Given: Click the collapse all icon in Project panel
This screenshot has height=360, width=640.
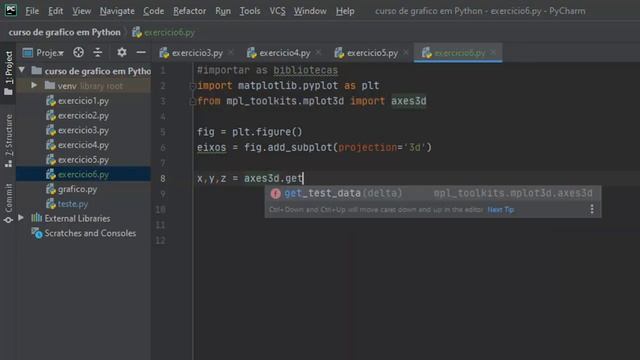Looking at the screenshot, I should click(98, 52).
